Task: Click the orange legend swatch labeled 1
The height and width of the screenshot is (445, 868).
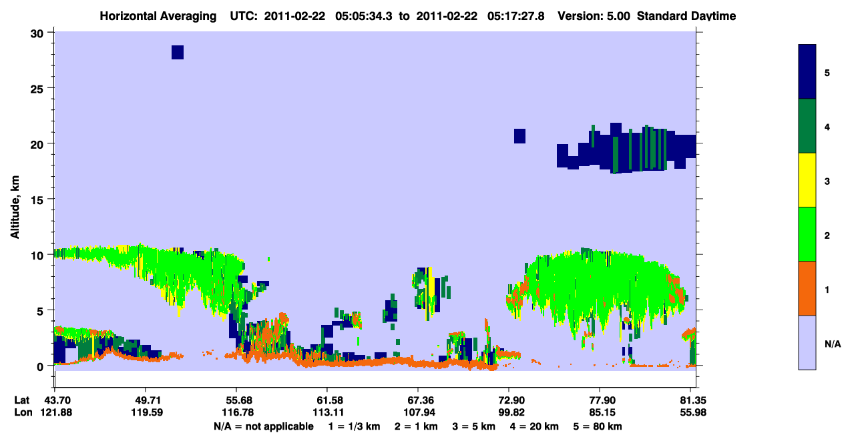Action: point(807,288)
